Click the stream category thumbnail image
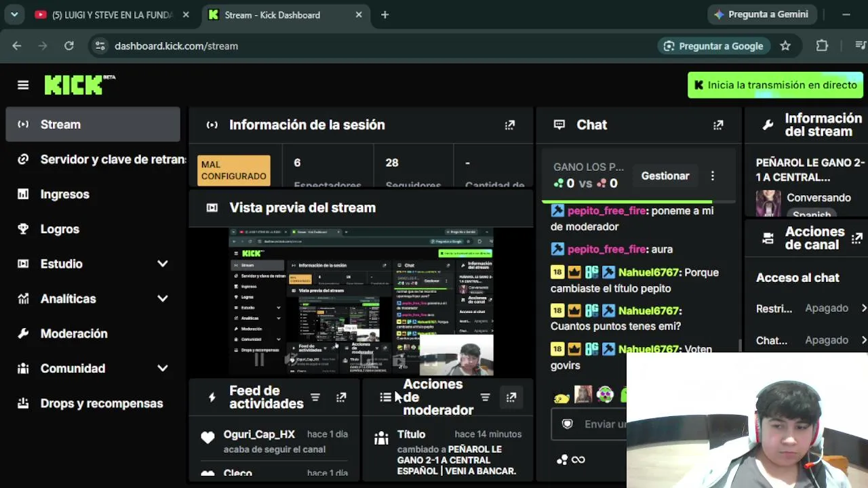 tap(768, 203)
